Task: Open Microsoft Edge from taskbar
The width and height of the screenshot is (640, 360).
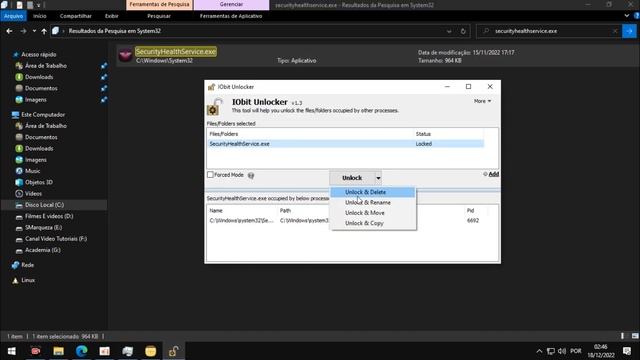Action: [x=82, y=351]
